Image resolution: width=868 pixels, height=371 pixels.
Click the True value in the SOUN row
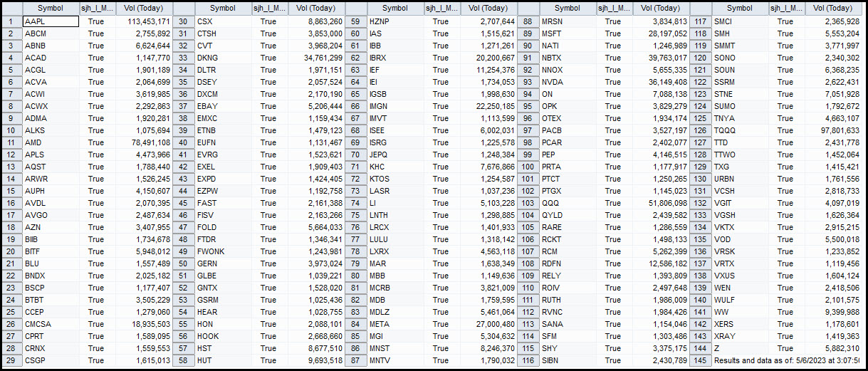(785, 70)
